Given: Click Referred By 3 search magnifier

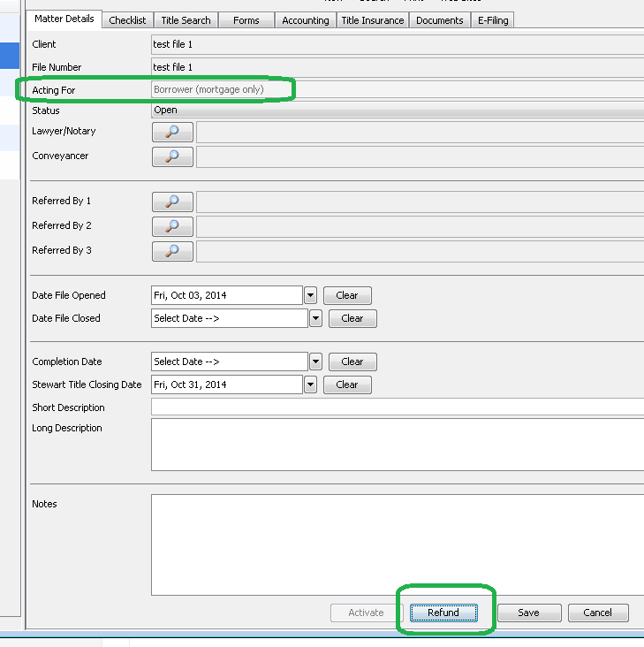Looking at the screenshot, I should click(172, 251).
